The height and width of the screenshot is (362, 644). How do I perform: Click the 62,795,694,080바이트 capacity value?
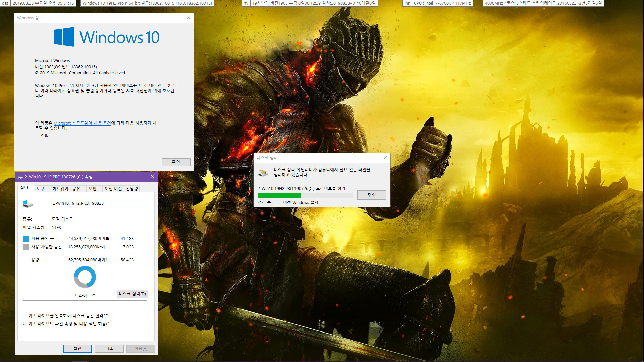point(89,260)
